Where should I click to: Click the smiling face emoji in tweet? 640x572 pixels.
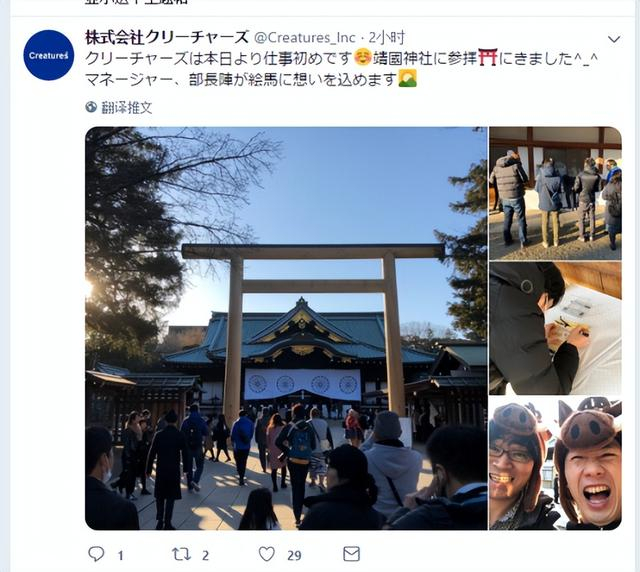tap(362, 57)
